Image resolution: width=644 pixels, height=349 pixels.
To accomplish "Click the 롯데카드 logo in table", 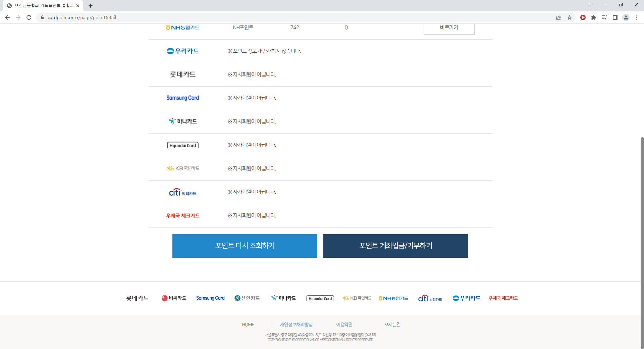I will click(183, 74).
